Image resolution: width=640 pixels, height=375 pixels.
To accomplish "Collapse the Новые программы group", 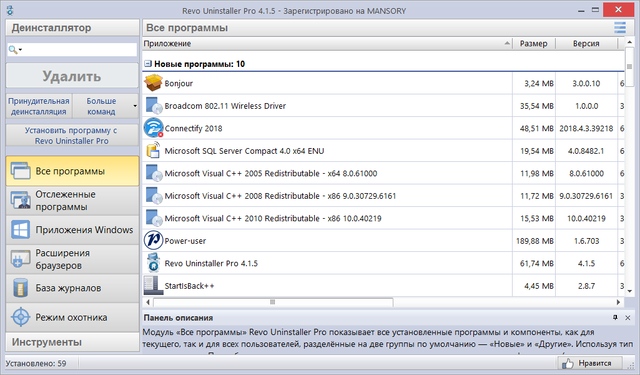I will pos(148,64).
